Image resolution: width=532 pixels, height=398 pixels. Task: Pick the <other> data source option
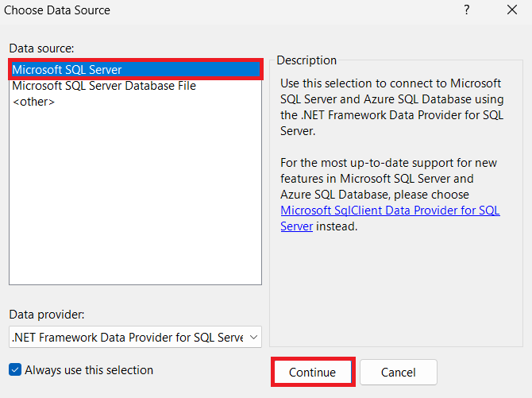33,102
